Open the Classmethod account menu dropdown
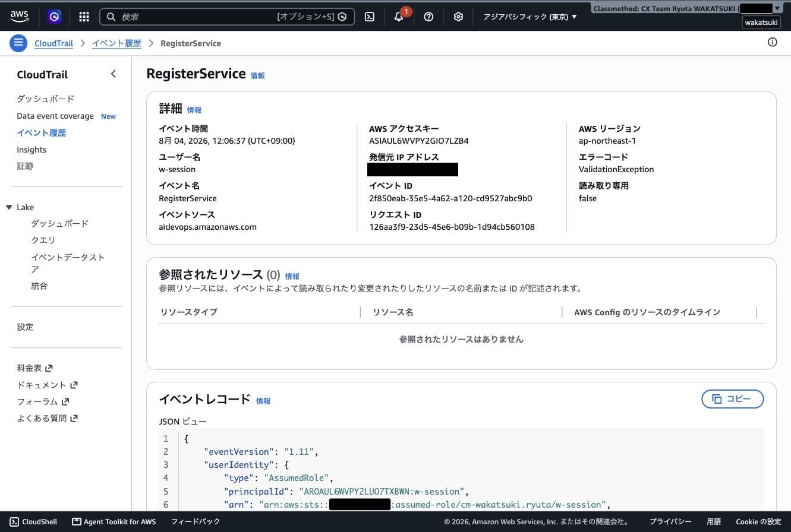791x532 pixels. point(687,8)
